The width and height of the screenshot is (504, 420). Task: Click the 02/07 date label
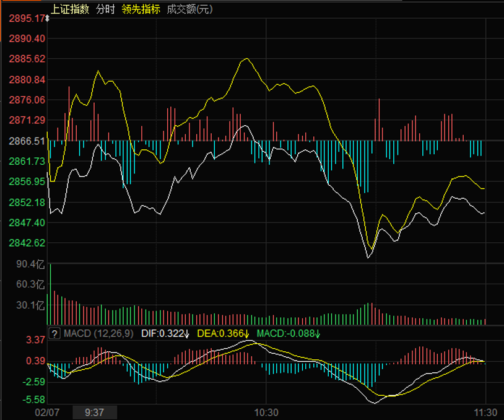coord(46,412)
